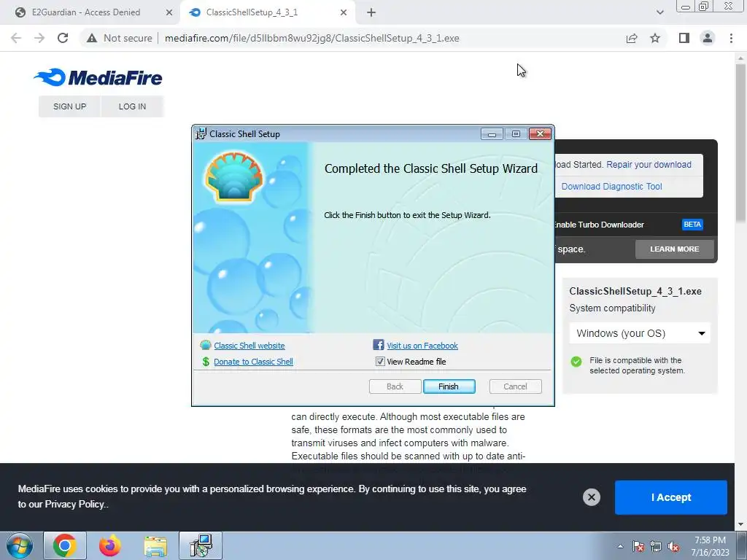Show hidden system tray icons

(x=620, y=546)
